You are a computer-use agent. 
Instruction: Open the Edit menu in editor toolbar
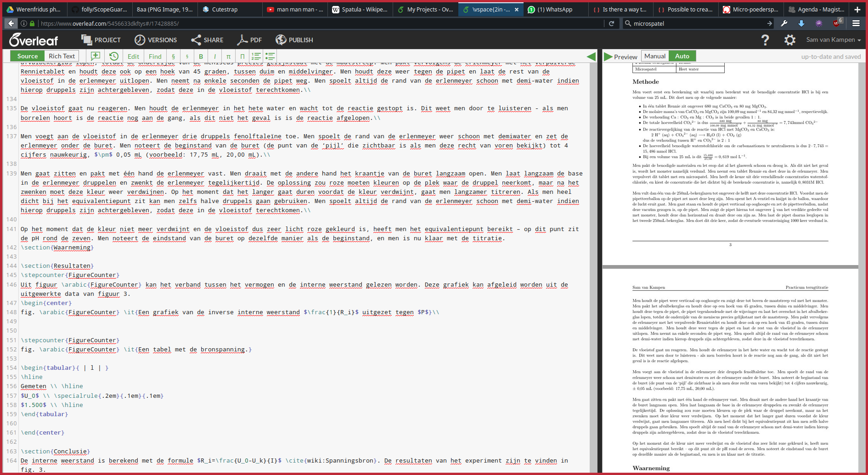[133, 57]
